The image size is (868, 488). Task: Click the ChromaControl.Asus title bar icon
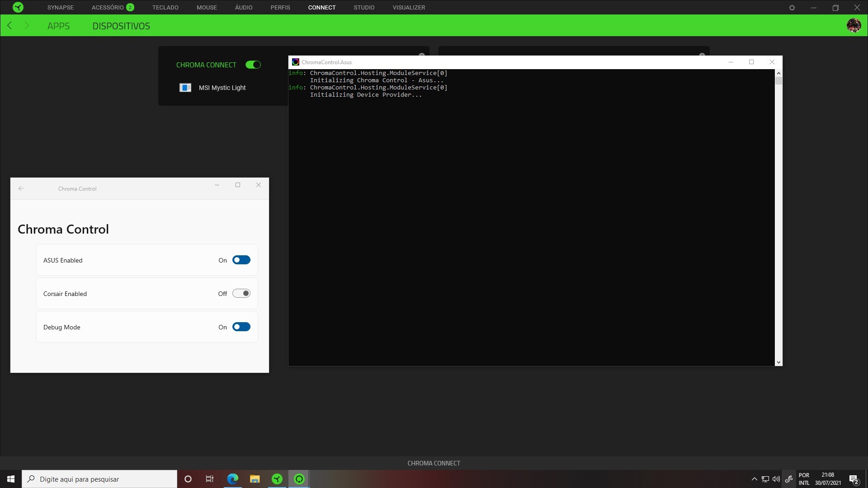click(x=296, y=62)
